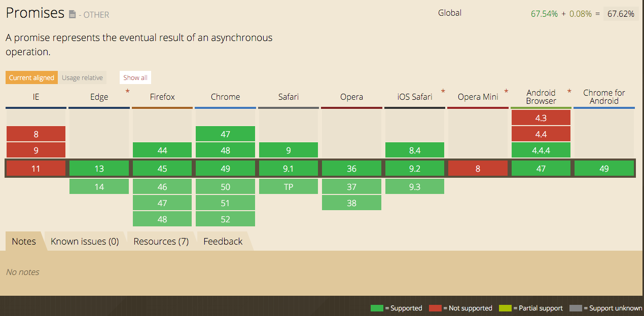
Task: Click the 0.08% partial percentage
Action: tap(581, 14)
